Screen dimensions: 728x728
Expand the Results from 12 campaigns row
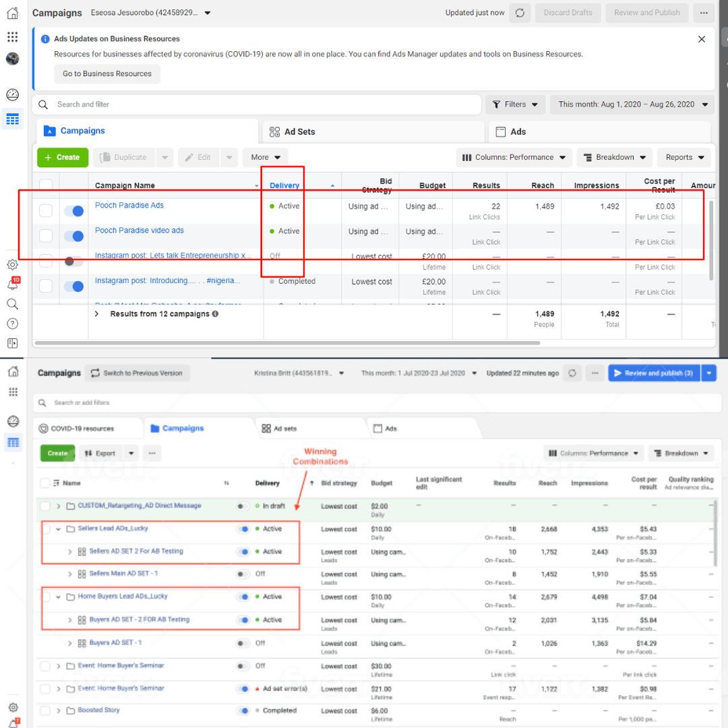click(96, 314)
